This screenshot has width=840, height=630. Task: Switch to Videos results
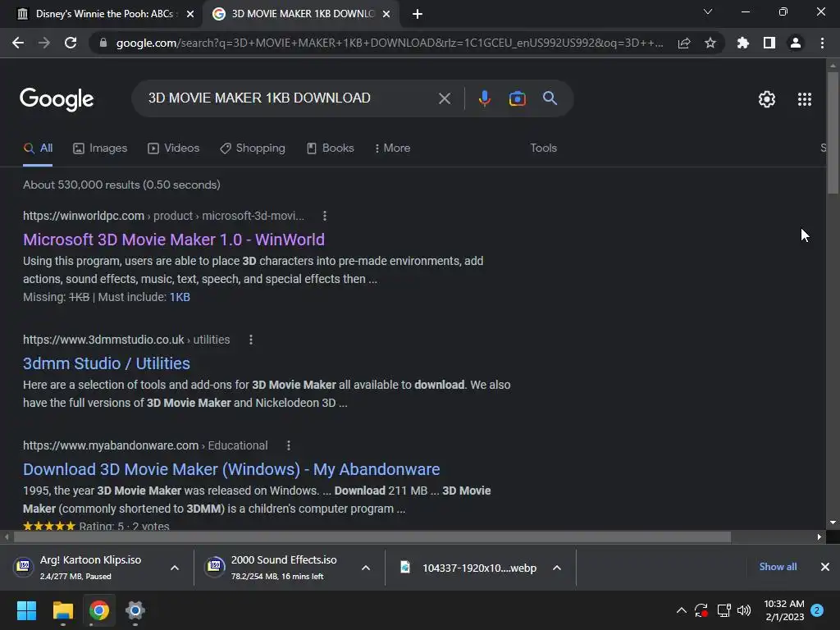pos(173,148)
